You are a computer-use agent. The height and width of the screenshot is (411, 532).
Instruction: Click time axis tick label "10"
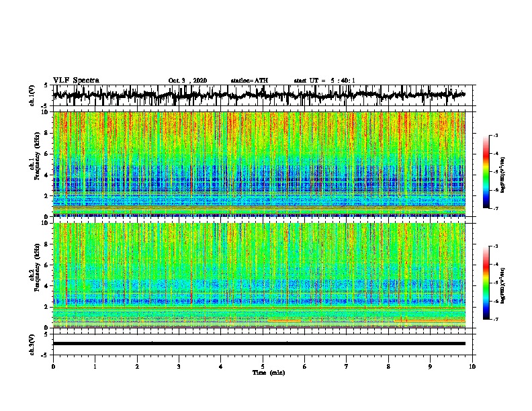pos(472,367)
